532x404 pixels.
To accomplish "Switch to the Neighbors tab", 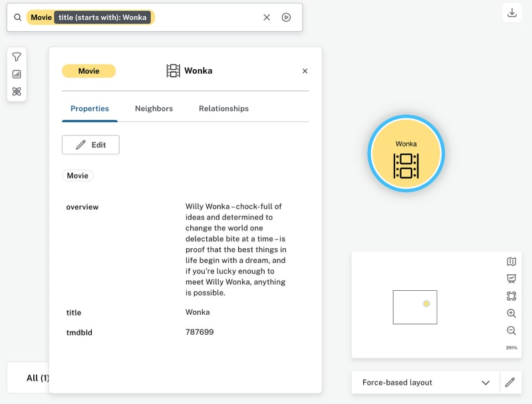I will pyautogui.click(x=154, y=108).
